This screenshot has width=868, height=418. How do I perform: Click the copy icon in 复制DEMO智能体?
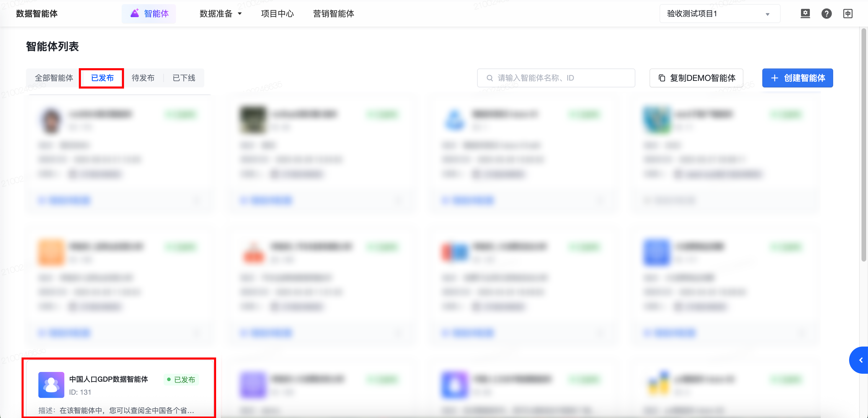coord(662,78)
